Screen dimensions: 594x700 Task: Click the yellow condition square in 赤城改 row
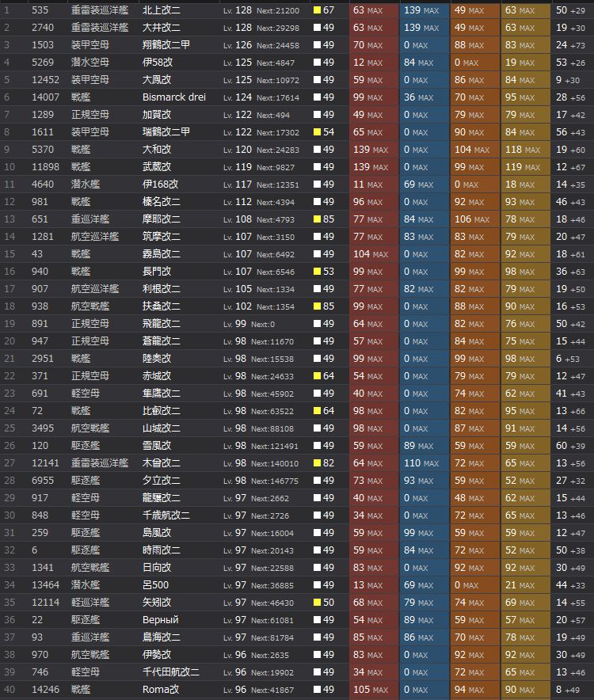pos(317,376)
